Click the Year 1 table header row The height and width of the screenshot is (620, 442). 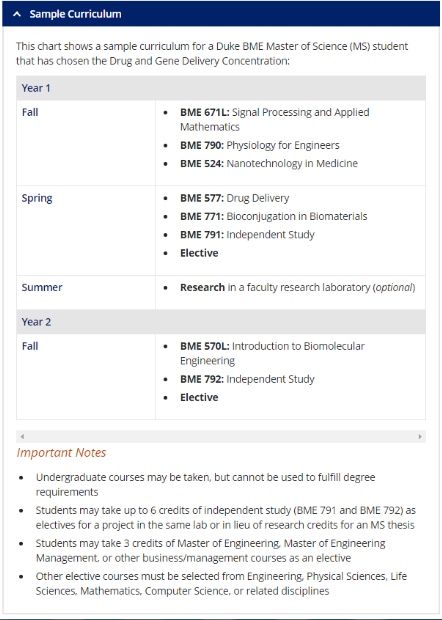pyautogui.click(x=221, y=88)
